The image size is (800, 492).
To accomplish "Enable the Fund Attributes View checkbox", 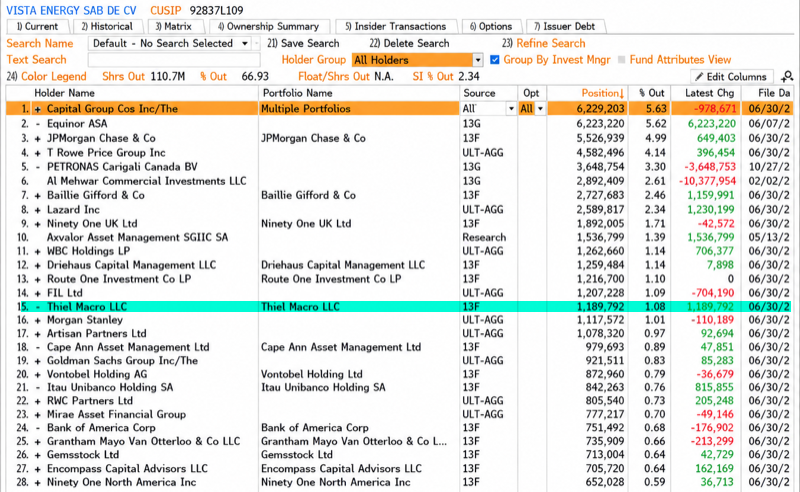I will point(621,60).
